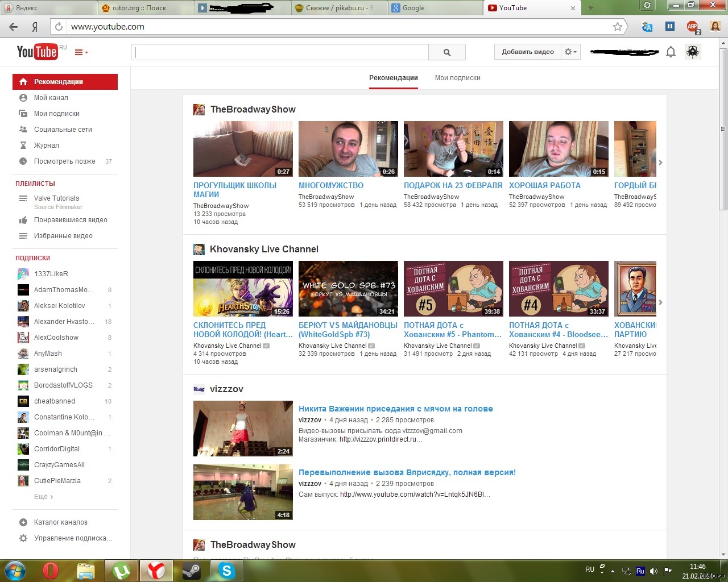Screen dimensions: 728x582
Task: Open the CrayzyGamesAll subscription
Action: (x=59, y=465)
